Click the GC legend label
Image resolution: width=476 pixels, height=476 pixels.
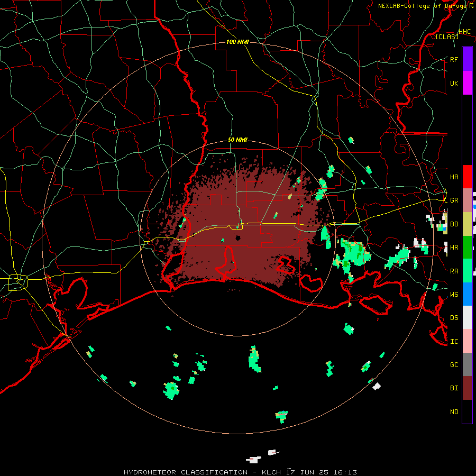tap(454, 365)
